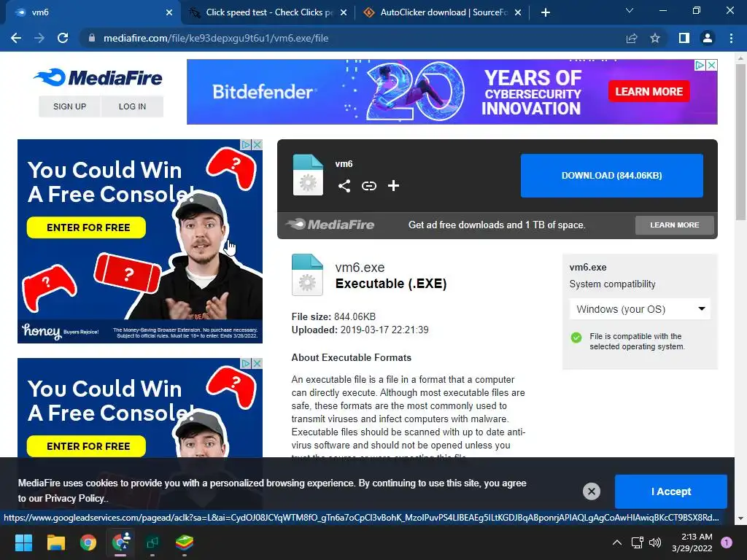Click the share icon under vm6
747x560 pixels.
coord(344,186)
